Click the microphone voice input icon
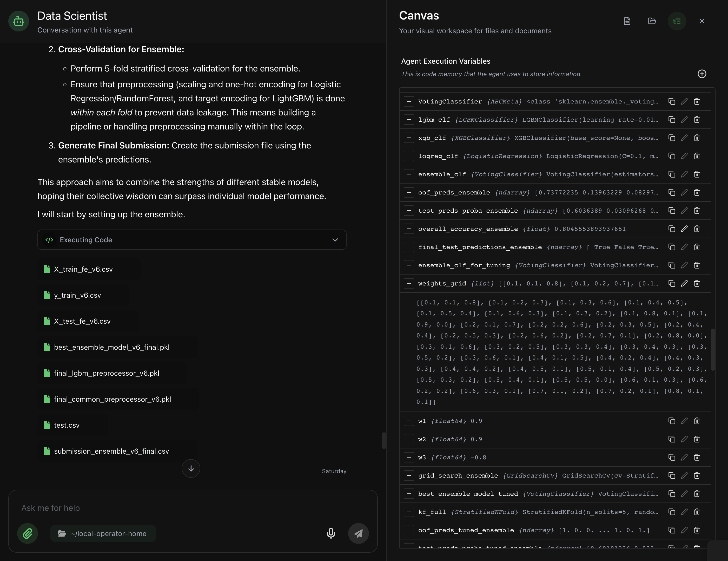Viewport: 728px width, 561px height. 331,533
